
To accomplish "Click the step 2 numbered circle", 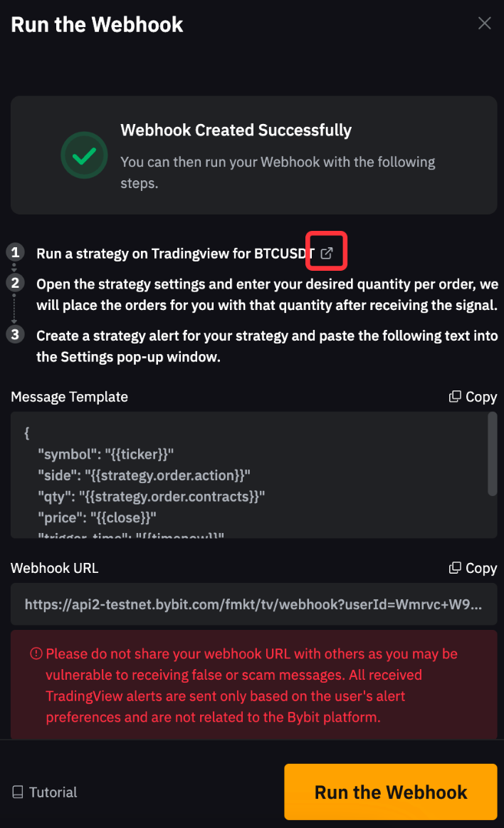I will 15,284.
